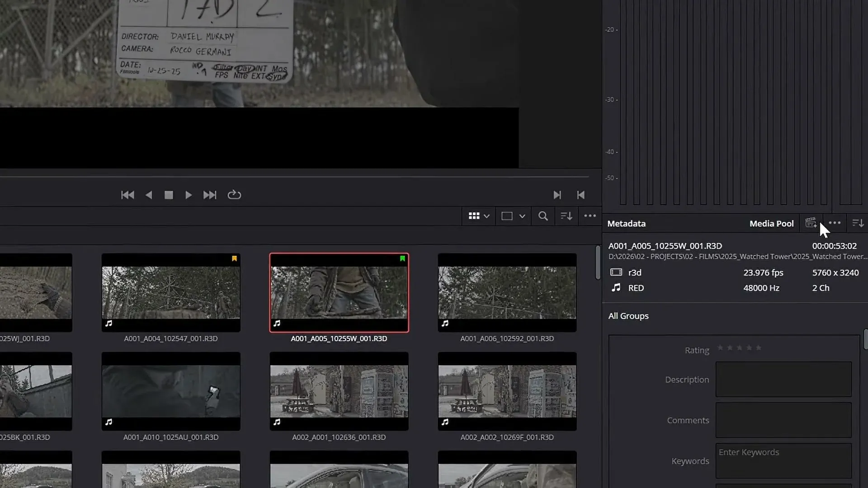Click audio note icon on A001_A006 thumbnail

coord(445,324)
